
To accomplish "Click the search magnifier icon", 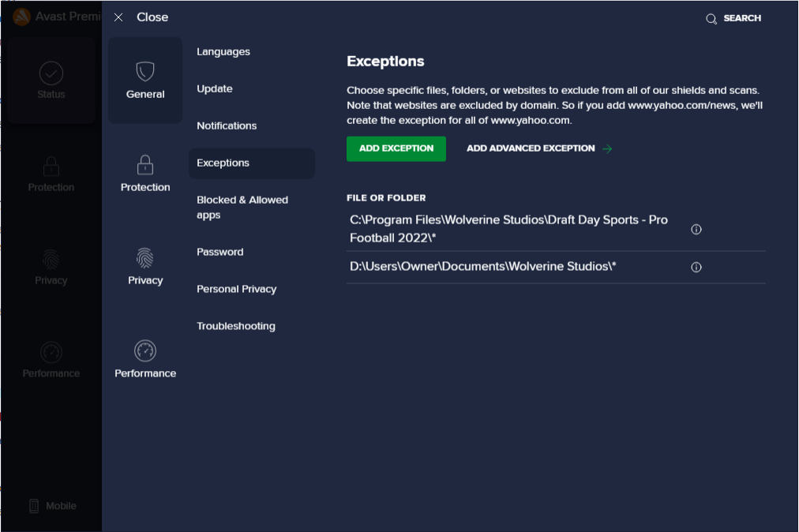I will click(x=711, y=19).
